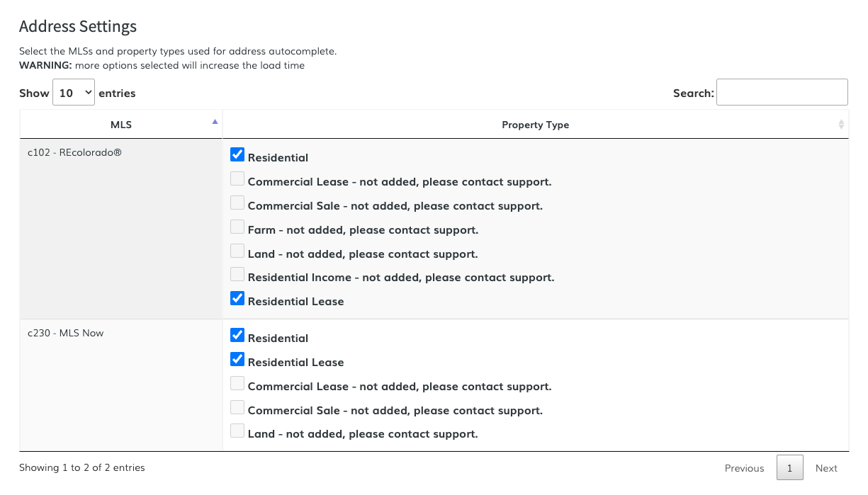
Task: Click the REcolorado Commercial Sale checkbox
Action: [x=237, y=203]
